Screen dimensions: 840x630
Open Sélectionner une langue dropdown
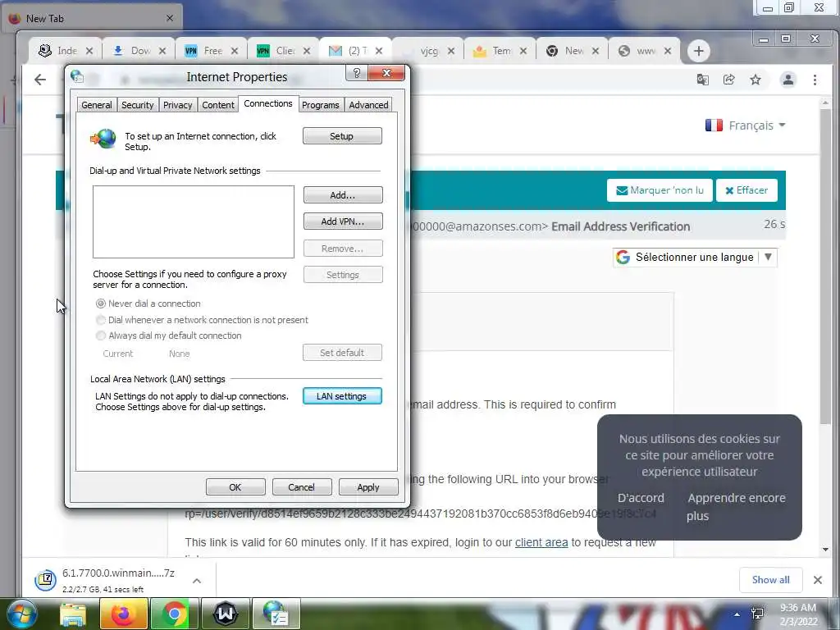(x=695, y=257)
